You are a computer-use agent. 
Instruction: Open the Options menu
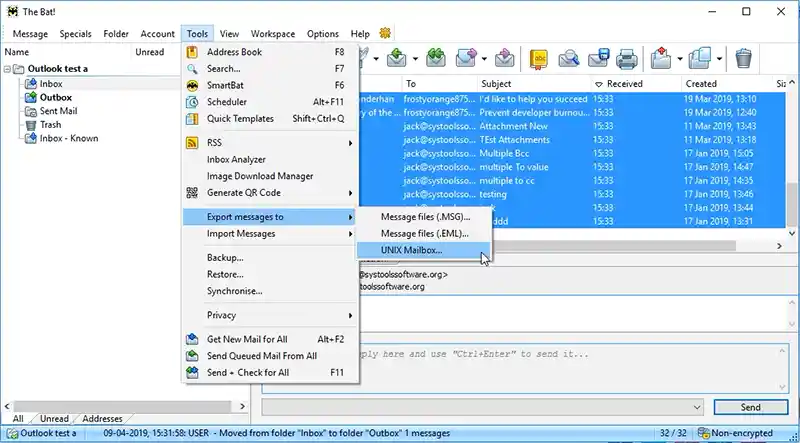[x=322, y=34]
